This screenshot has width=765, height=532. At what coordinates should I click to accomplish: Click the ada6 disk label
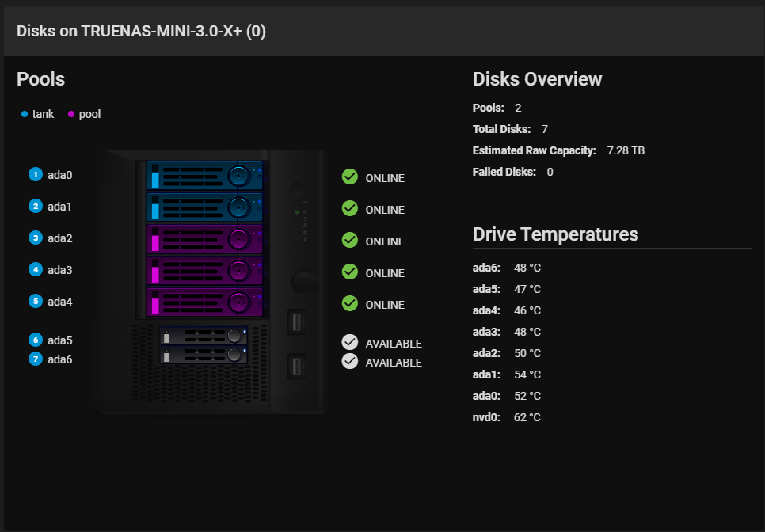tap(60, 359)
